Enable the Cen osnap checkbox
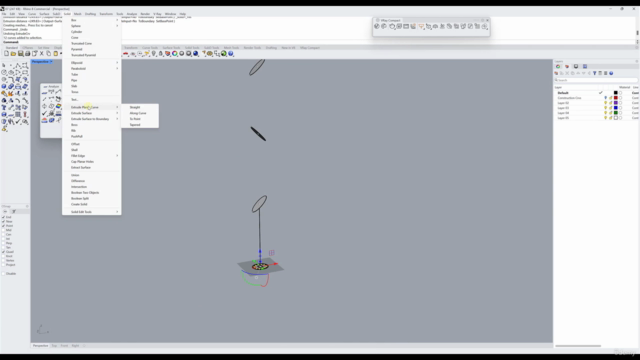This screenshot has height=360, width=640. [4, 234]
